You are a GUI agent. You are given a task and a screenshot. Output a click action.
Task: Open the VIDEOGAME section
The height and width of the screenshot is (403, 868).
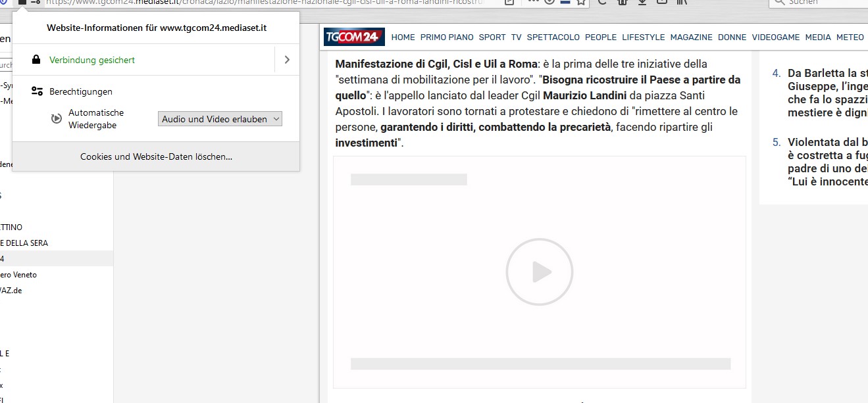coord(776,37)
